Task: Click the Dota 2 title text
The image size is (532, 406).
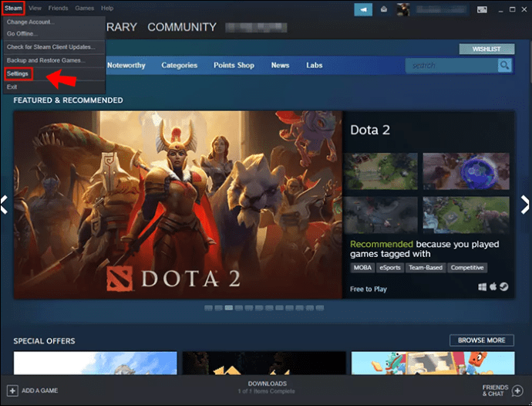Action: pos(370,130)
